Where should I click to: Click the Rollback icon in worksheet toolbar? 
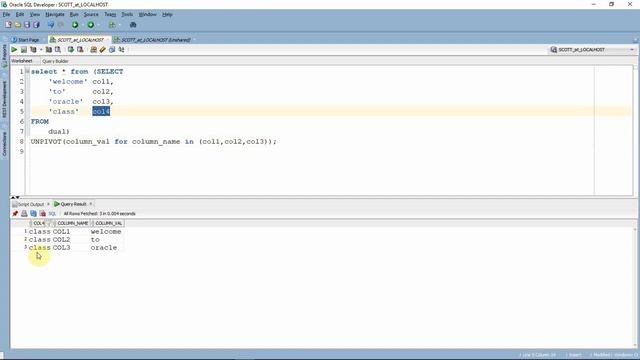80,50
